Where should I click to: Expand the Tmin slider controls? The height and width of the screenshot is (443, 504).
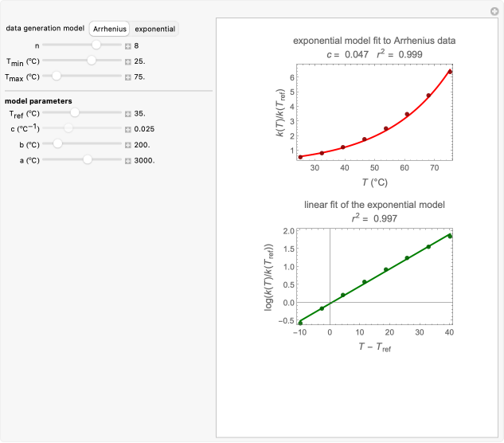click(x=127, y=61)
